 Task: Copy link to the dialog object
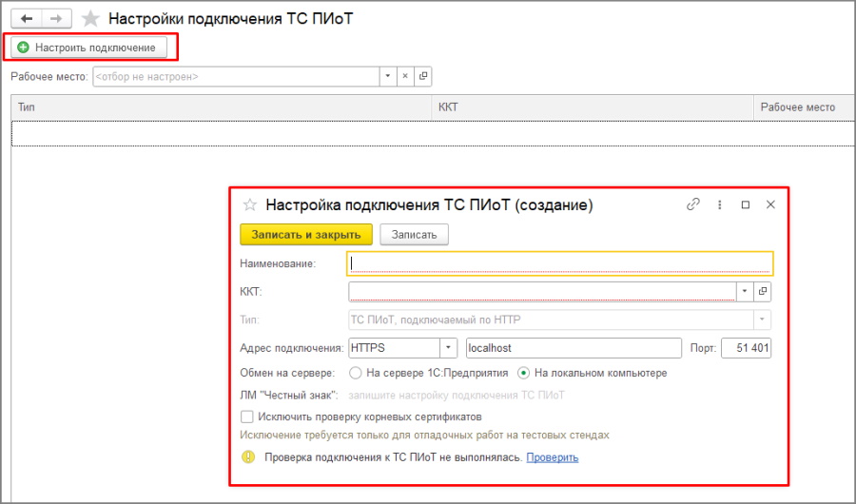(693, 204)
